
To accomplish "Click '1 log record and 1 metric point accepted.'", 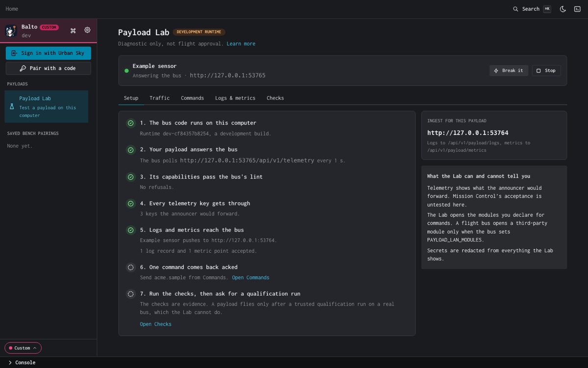I will tap(198, 251).
